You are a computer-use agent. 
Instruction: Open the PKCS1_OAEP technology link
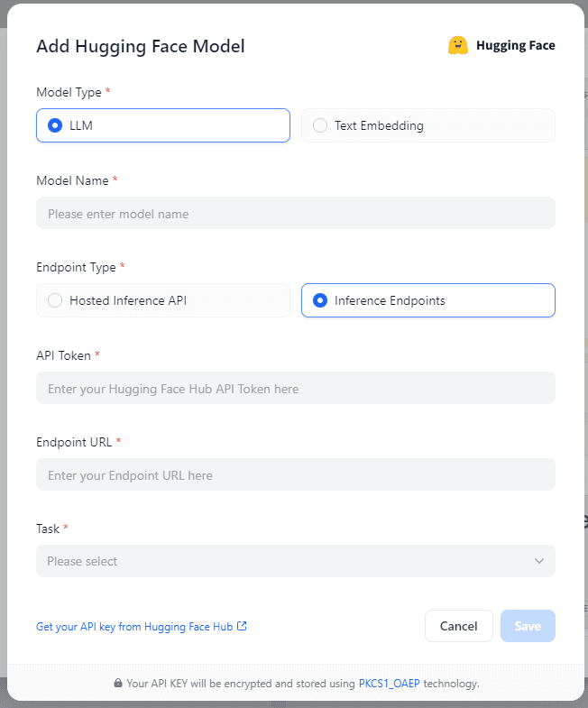[389, 684]
